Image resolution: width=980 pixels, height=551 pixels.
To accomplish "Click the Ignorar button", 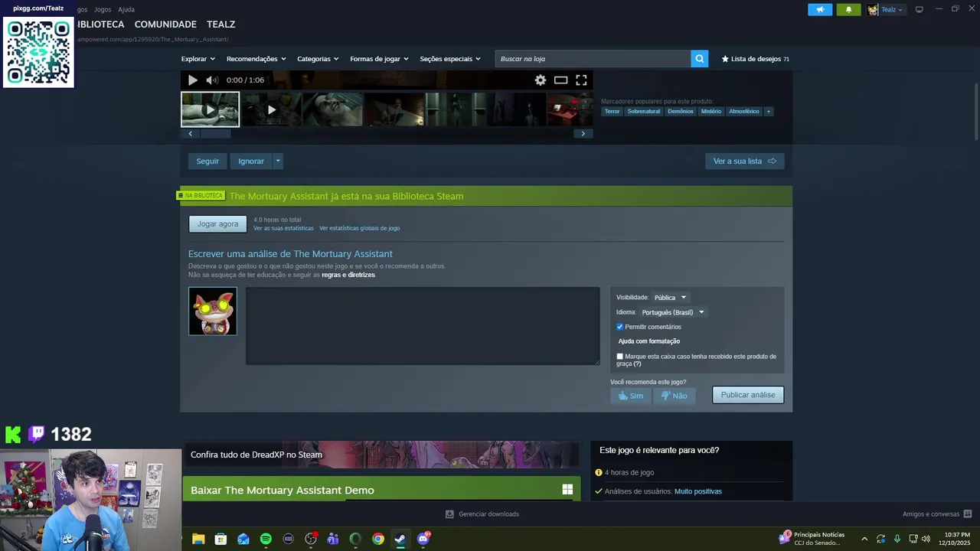I will coord(251,161).
